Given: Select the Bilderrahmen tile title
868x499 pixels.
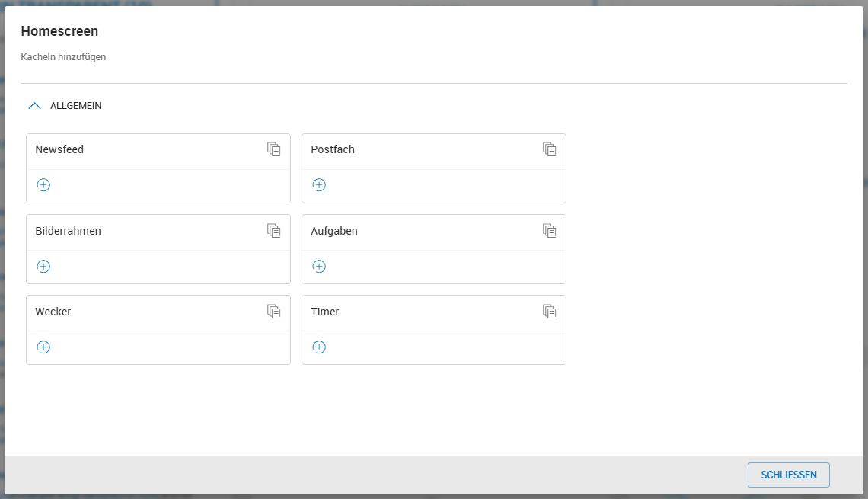Looking at the screenshot, I should [68, 231].
